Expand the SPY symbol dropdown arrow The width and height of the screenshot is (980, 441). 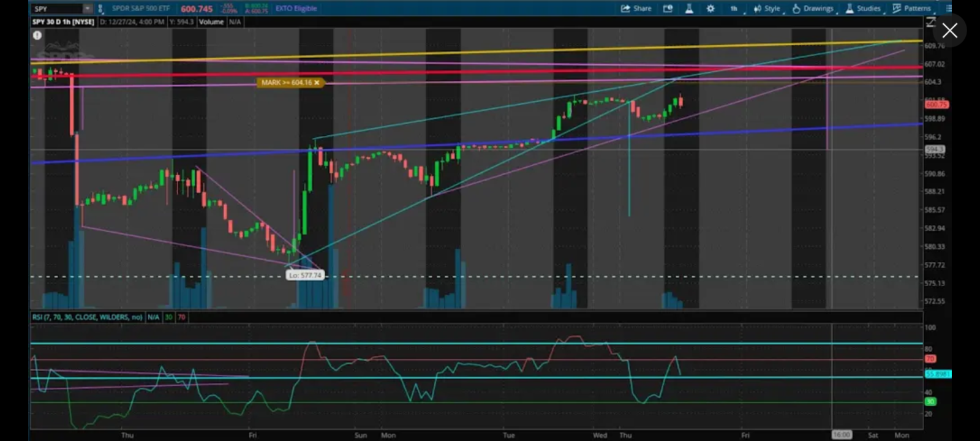(88, 9)
